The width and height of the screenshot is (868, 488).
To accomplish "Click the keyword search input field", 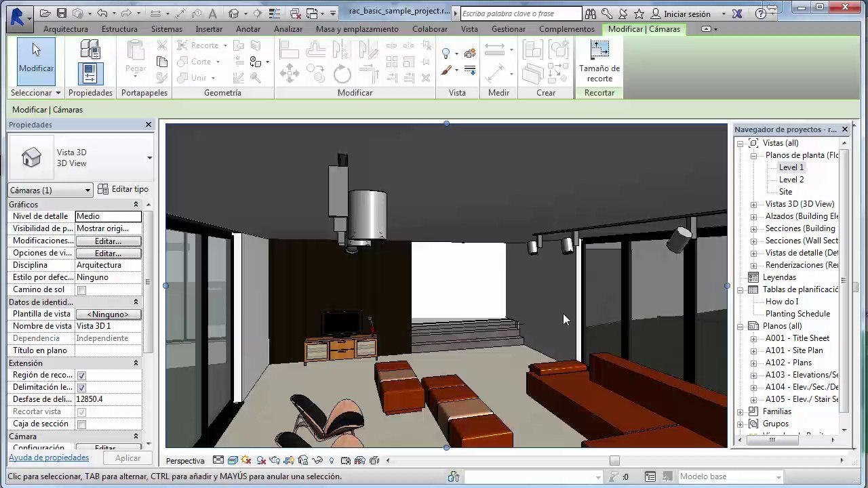I will point(521,14).
